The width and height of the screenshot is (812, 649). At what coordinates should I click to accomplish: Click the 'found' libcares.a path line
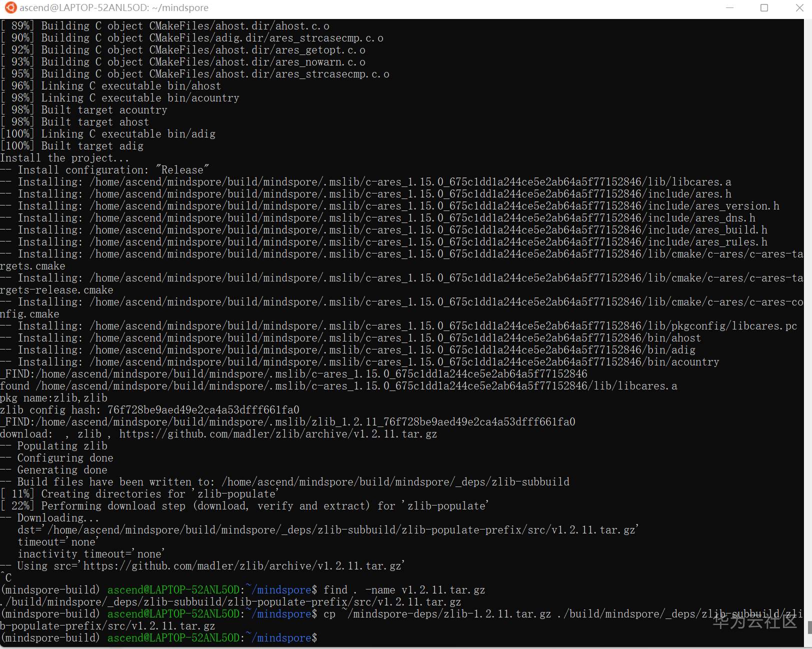(x=339, y=386)
